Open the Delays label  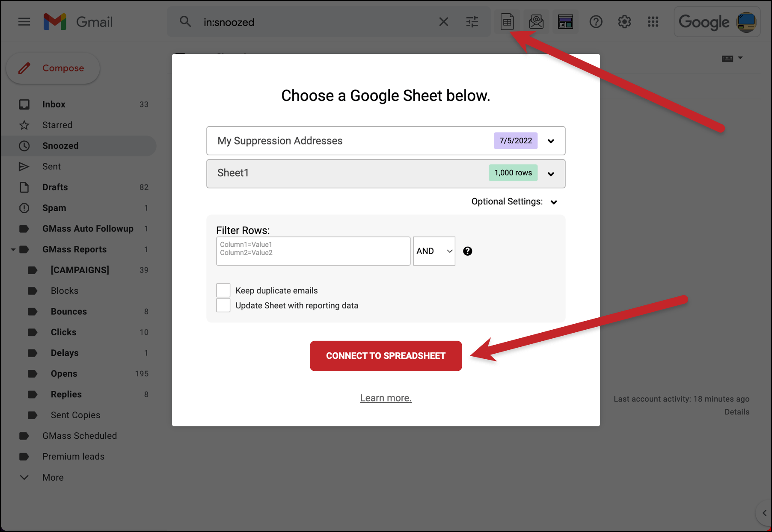pyautogui.click(x=79, y=353)
